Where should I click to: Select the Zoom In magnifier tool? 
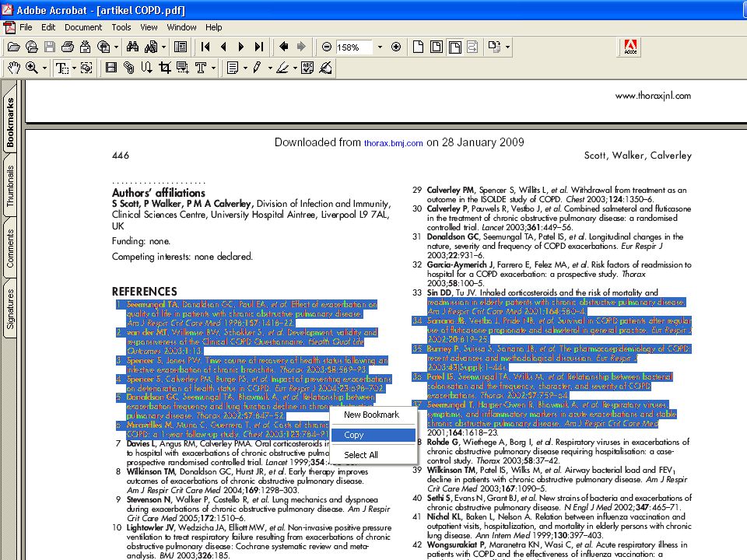click(32, 68)
